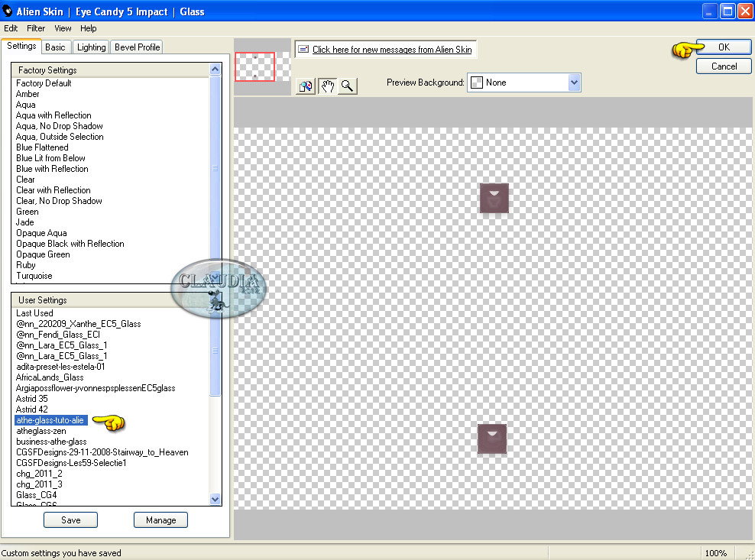
Task: Select Blue Flattened preset
Action: [x=42, y=147]
